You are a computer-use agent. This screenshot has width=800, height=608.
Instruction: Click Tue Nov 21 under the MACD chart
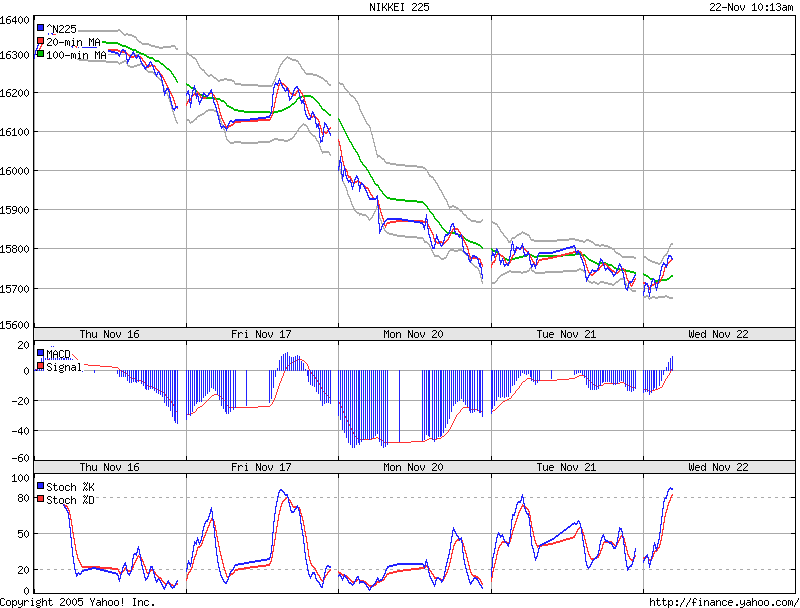(x=566, y=467)
